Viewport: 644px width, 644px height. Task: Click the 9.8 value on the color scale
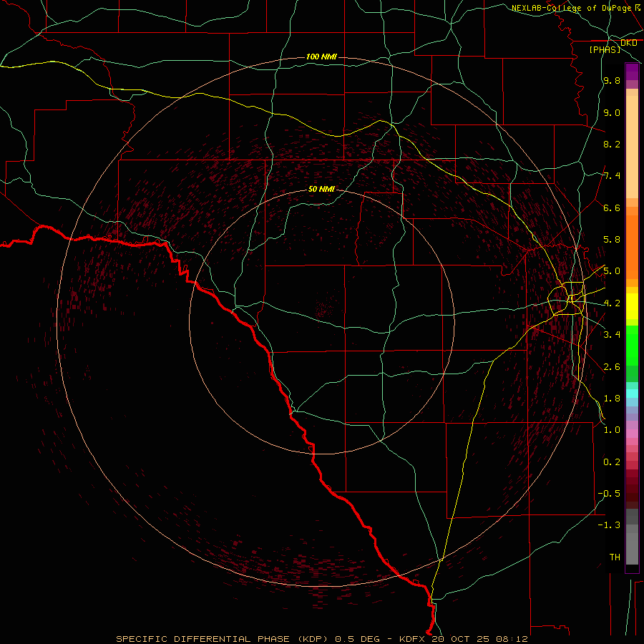pyautogui.click(x=612, y=80)
